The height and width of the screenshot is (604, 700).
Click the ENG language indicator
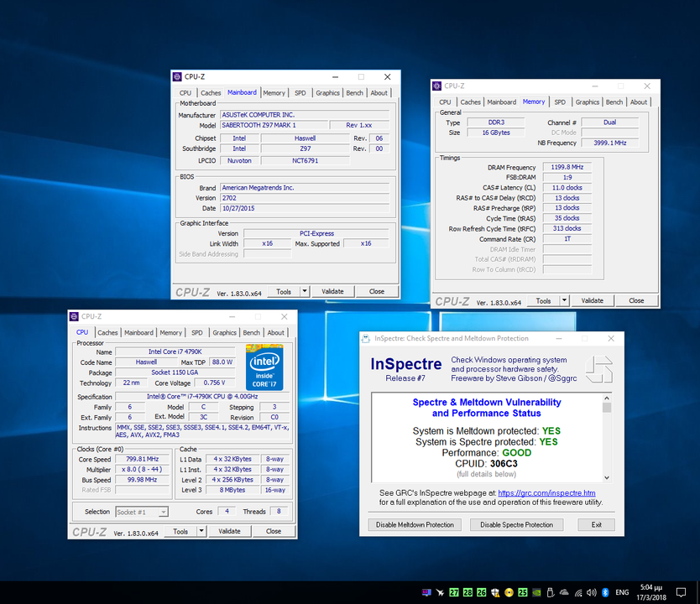pos(622,592)
